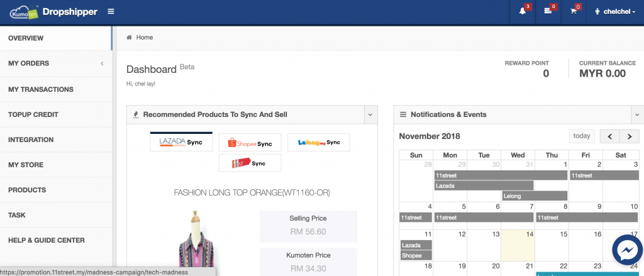Select the 11street Sync tab
Image resolution: width=644 pixels, height=276 pixels.
[x=250, y=163]
